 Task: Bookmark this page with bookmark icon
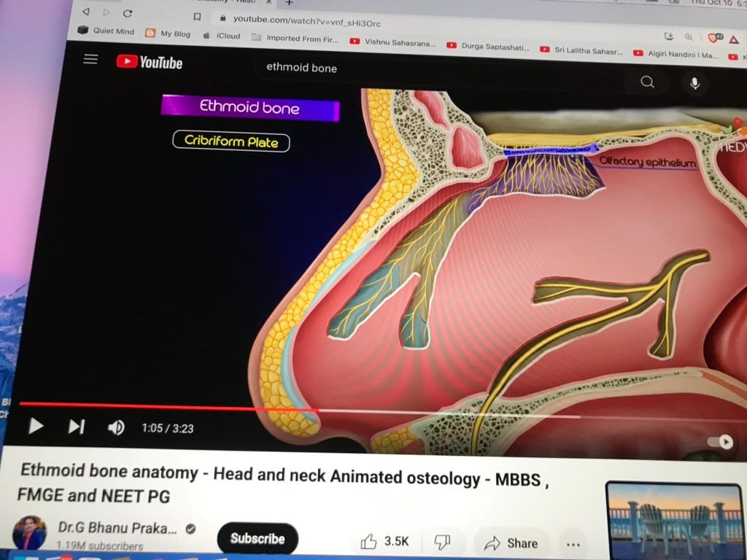pos(197,17)
